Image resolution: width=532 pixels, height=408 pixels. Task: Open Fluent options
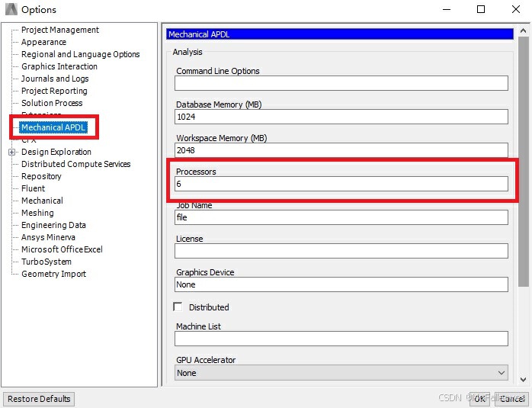pyautogui.click(x=34, y=188)
